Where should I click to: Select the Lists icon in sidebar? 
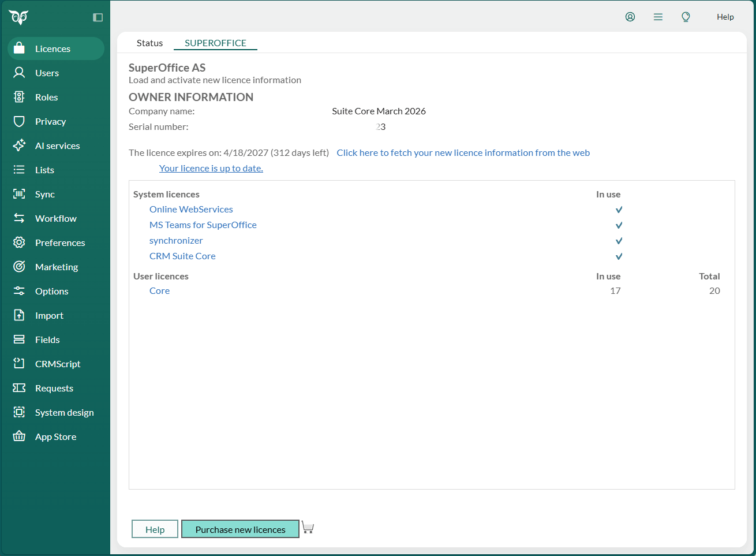pyautogui.click(x=19, y=170)
